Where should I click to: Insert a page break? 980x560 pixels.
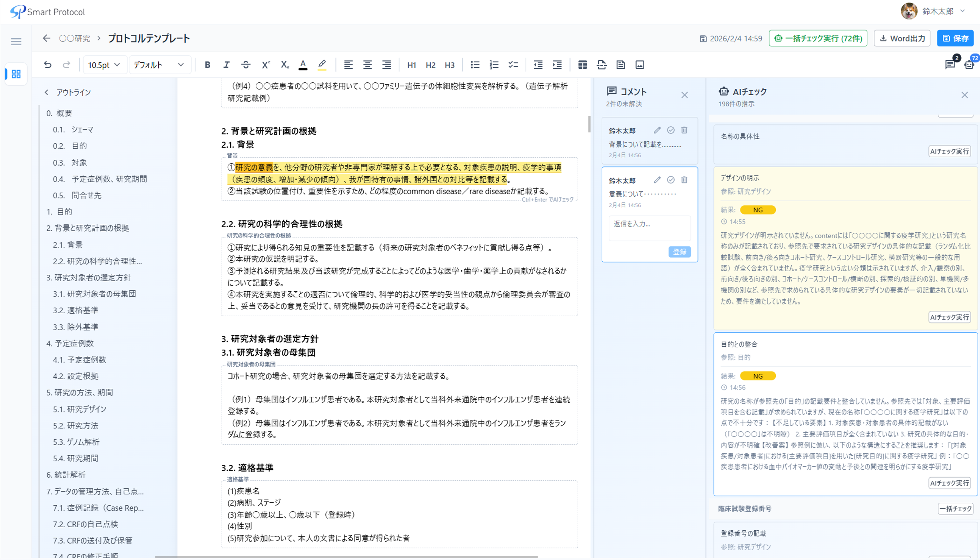[602, 64]
